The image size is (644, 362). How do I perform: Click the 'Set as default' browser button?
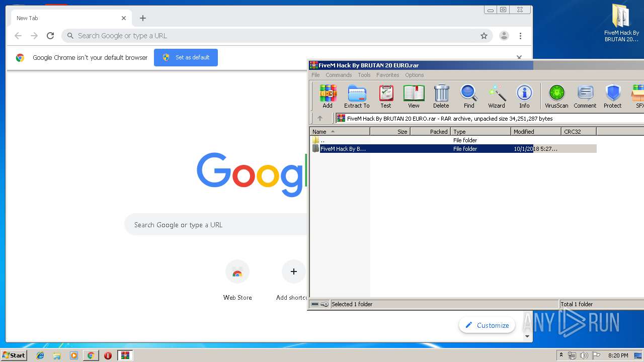[x=186, y=57]
